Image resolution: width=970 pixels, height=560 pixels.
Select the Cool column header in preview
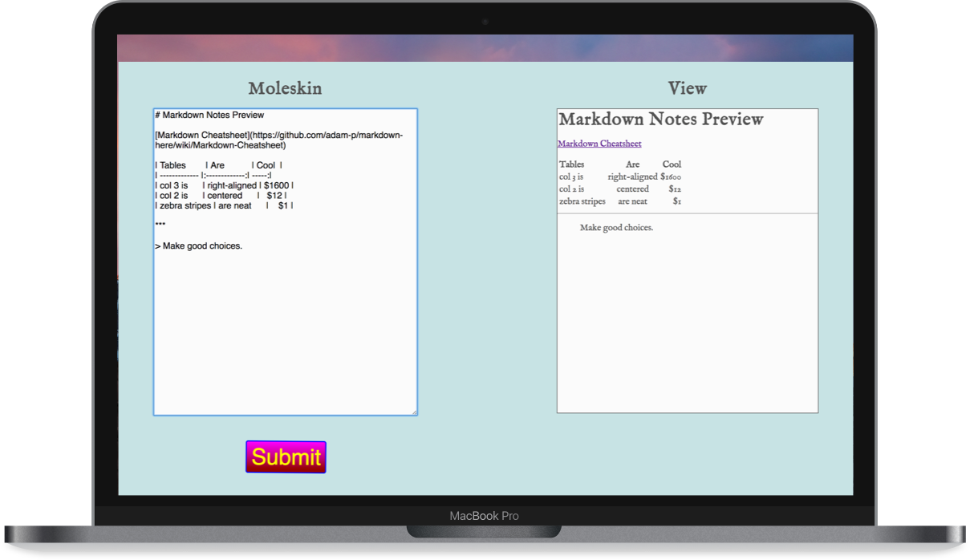(671, 164)
